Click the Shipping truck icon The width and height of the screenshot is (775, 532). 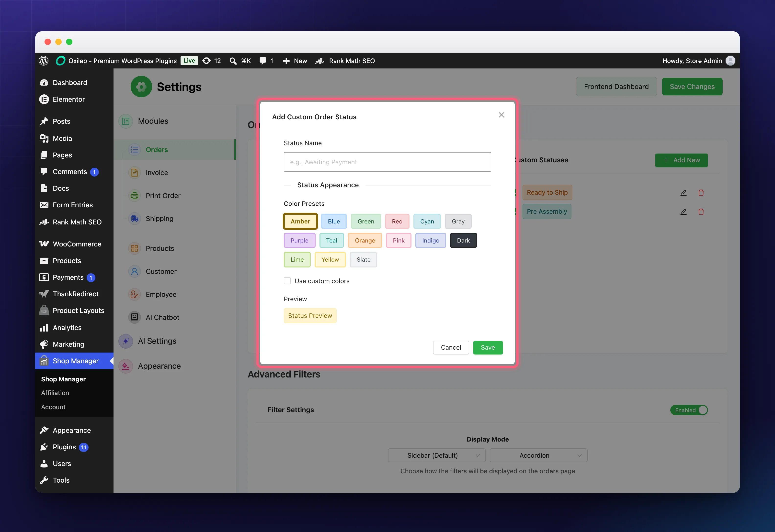click(134, 219)
